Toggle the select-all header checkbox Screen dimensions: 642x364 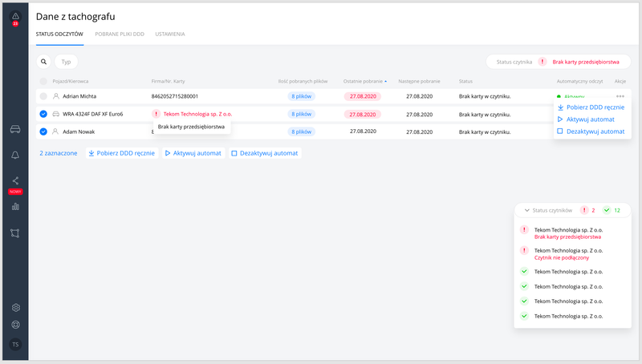43,81
